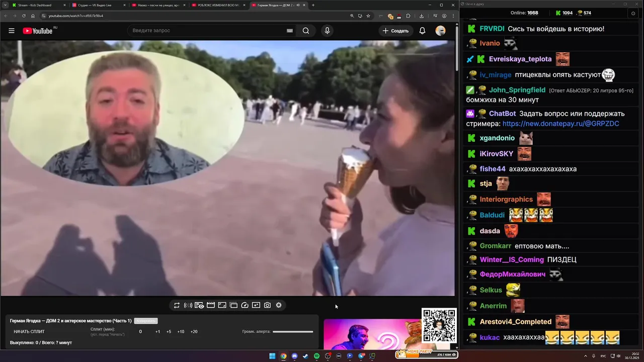This screenshot has height=362, width=644.
Task: Open Steam from the taskbar
Action: 305,356
